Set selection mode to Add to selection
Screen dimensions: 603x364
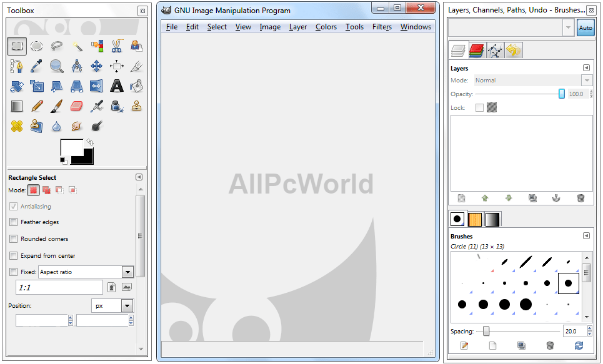point(46,190)
